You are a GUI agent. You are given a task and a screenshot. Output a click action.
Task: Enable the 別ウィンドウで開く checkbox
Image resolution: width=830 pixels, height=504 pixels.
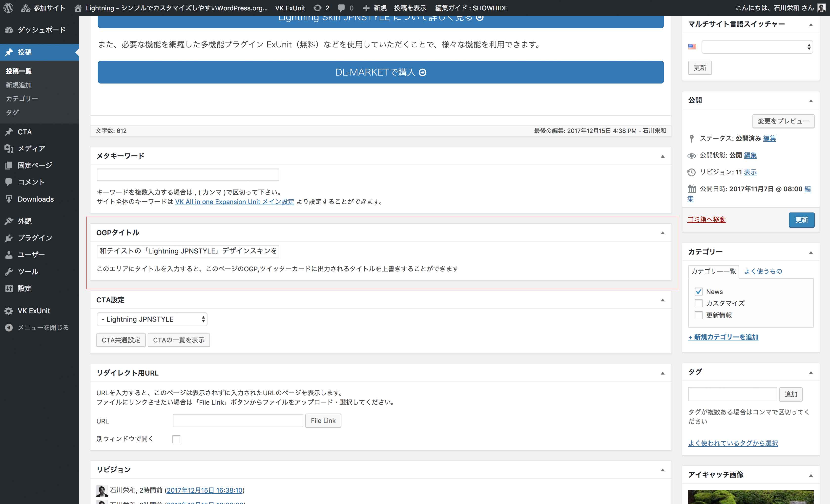point(176,439)
